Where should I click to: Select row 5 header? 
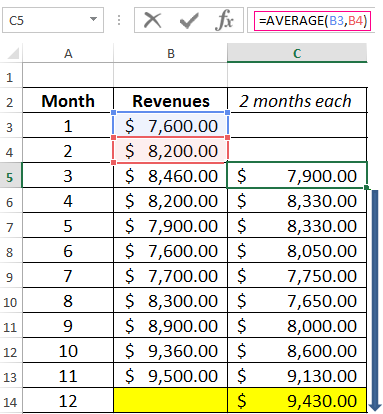click(11, 175)
